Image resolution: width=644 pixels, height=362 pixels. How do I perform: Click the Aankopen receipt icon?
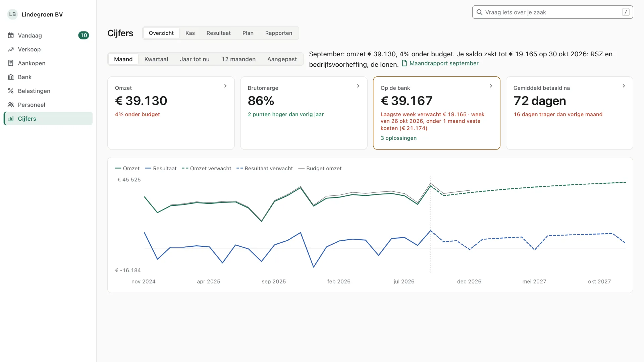click(x=11, y=63)
